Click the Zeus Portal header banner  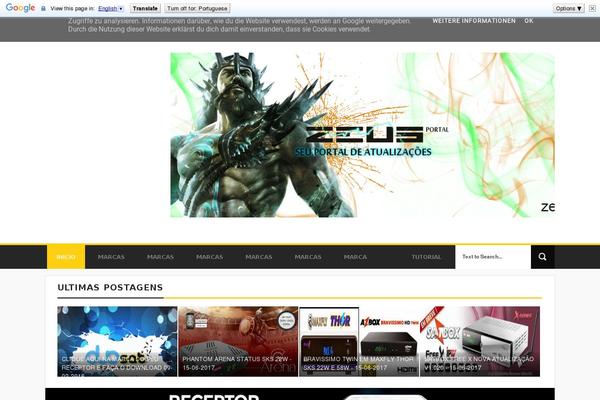(362, 135)
